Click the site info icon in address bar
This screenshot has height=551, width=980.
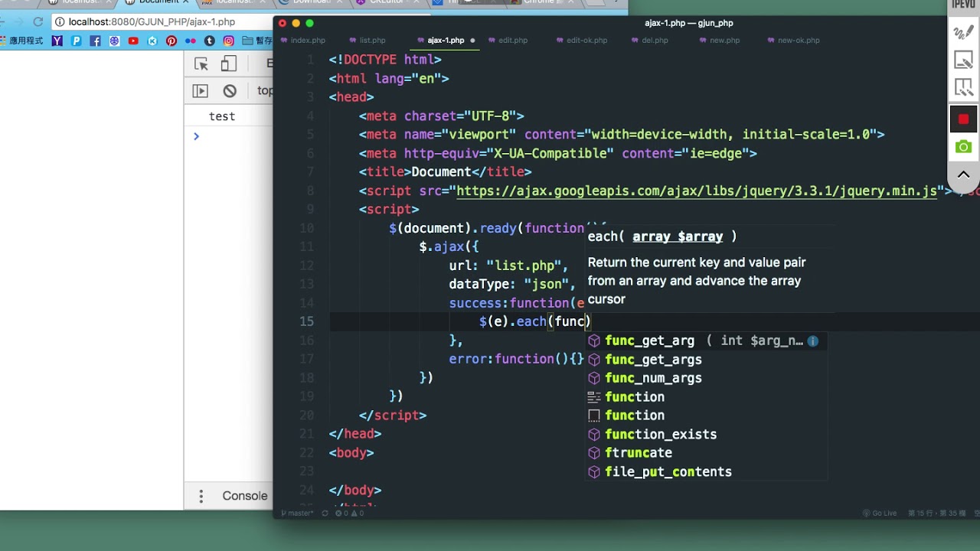[x=60, y=21]
